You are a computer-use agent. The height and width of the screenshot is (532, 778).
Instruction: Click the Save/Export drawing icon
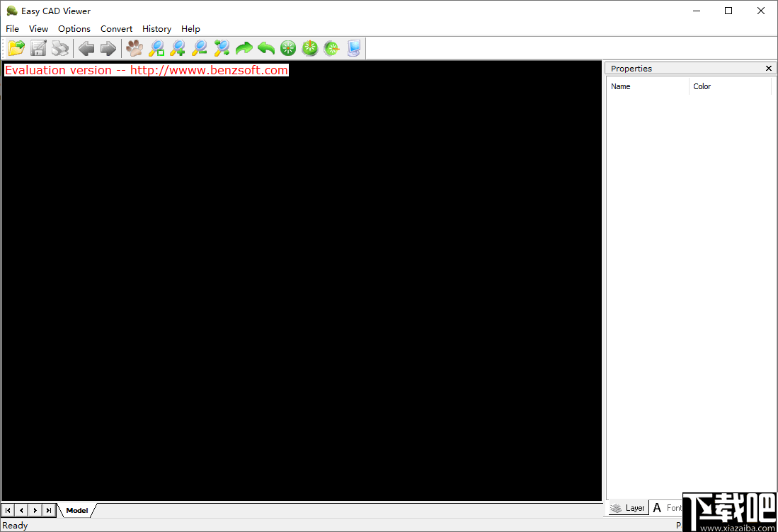point(38,48)
